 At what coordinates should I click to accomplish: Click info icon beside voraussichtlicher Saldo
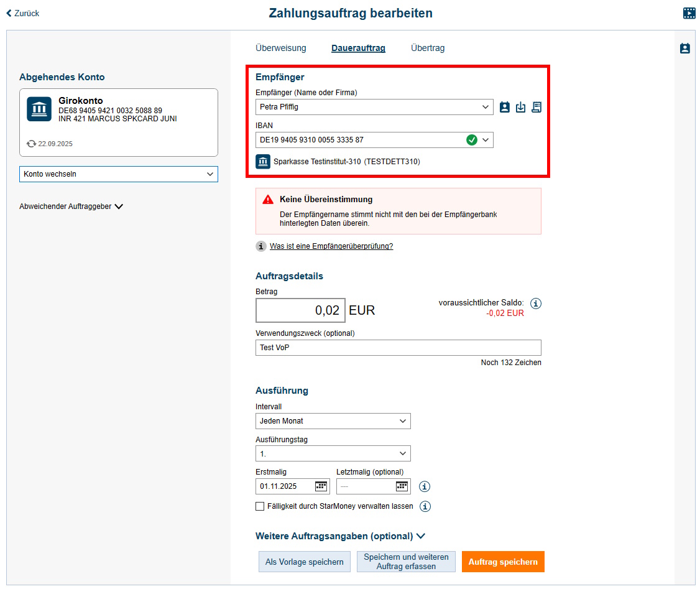[537, 304]
